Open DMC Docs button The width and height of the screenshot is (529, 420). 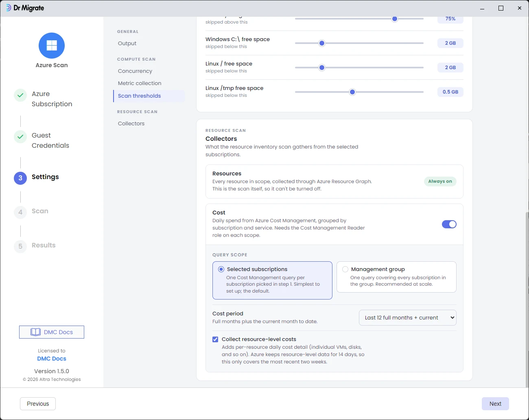click(x=52, y=332)
